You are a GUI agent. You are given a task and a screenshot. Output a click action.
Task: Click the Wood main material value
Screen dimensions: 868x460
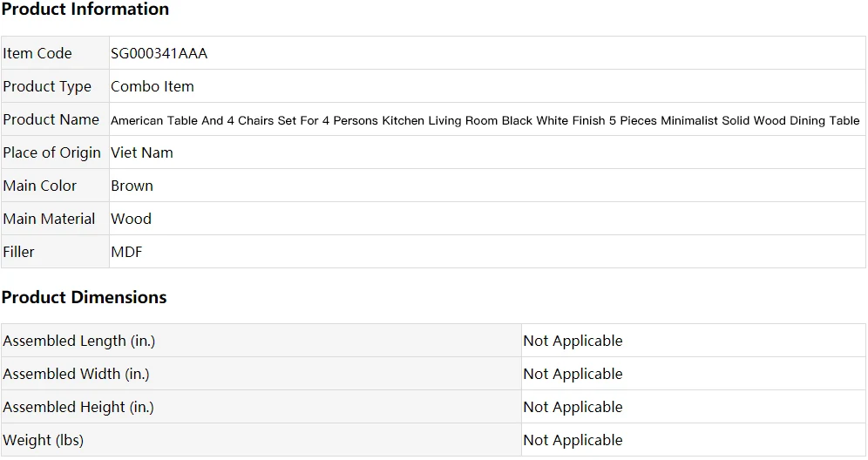click(x=131, y=220)
